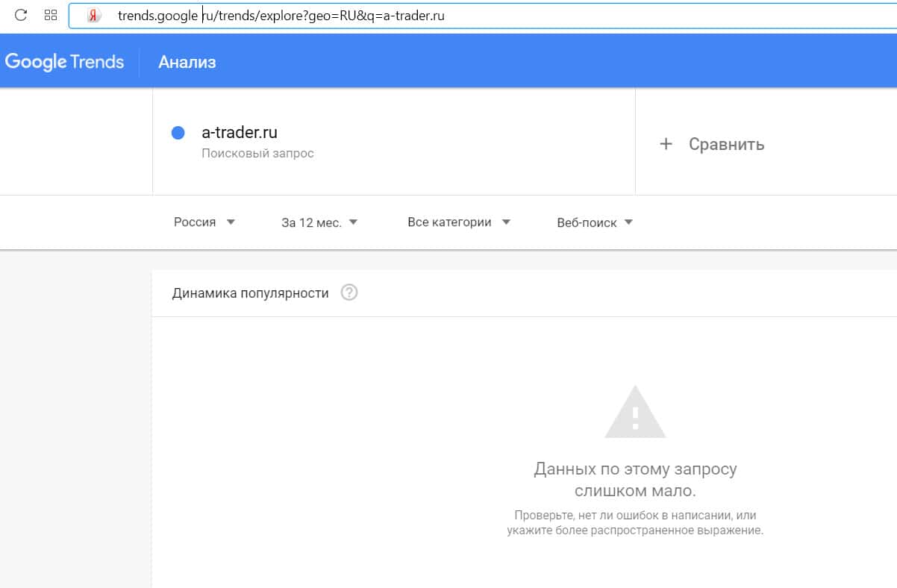
Task: Open the Анализ header section
Action: (187, 62)
